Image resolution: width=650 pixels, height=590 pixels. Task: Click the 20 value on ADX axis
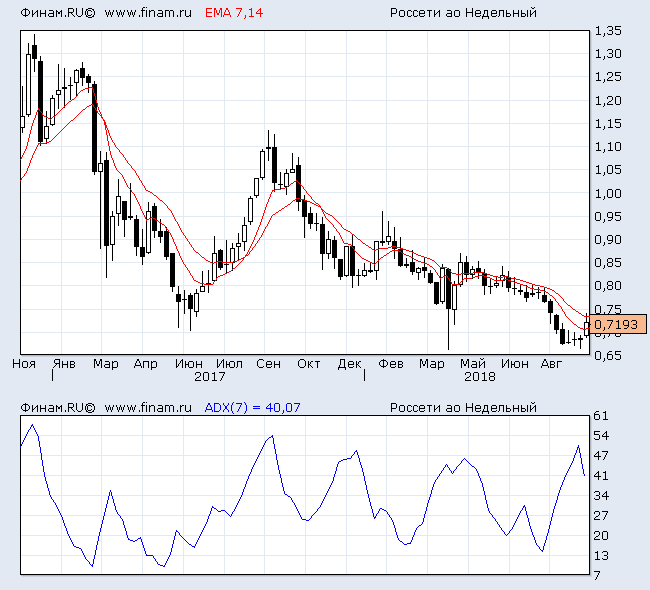pos(601,535)
